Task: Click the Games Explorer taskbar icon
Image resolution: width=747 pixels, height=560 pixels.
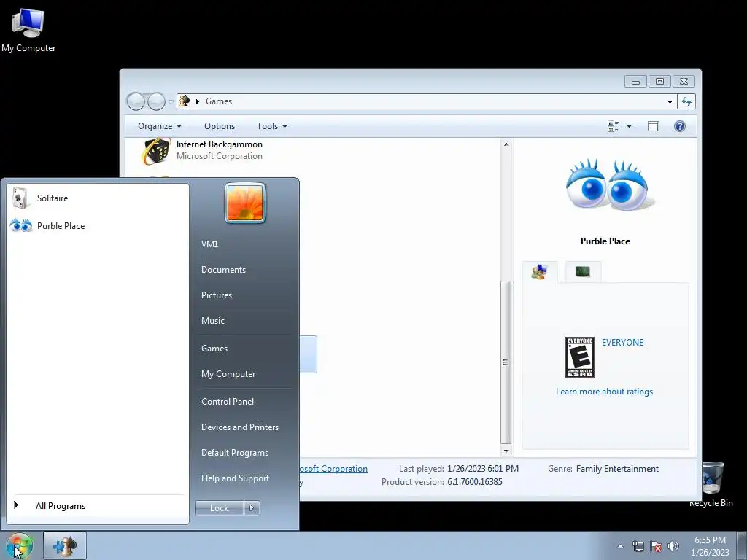Action: [65, 546]
